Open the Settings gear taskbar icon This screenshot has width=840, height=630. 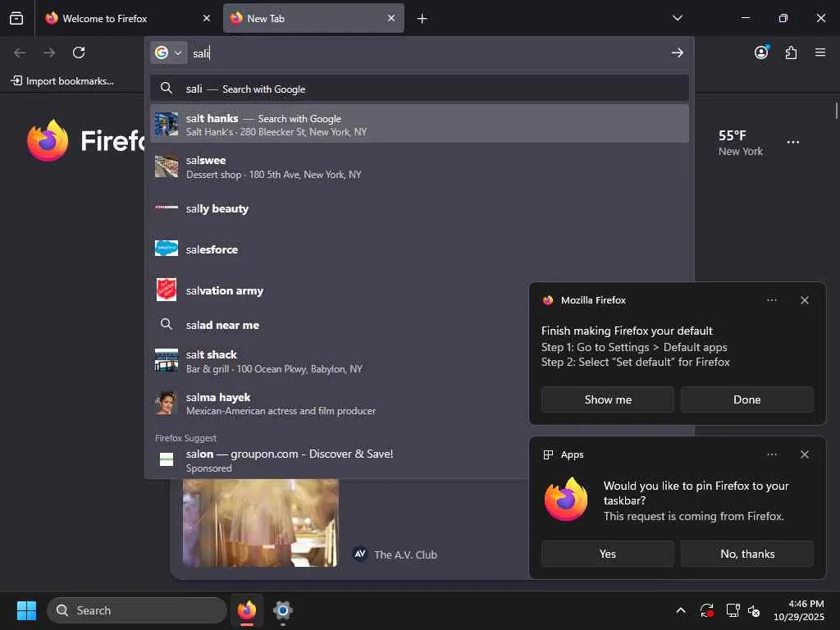pos(282,610)
